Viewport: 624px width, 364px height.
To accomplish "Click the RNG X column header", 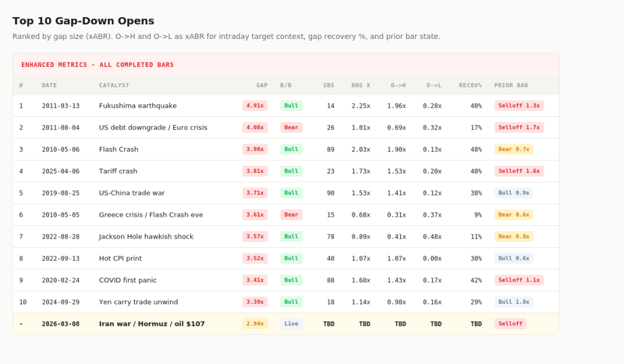I will pos(360,85).
